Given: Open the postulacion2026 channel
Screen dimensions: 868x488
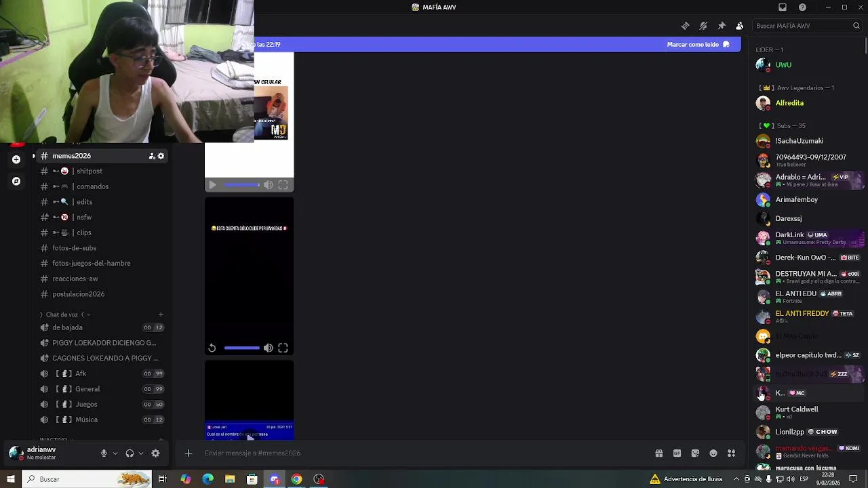Looking at the screenshot, I should (x=102, y=294).
